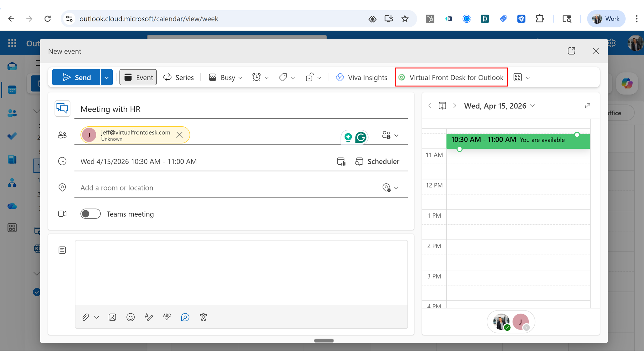Viewport: 644px width, 351px height.
Task: Open the emoji picker icon
Action: pyautogui.click(x=131, y=317)
